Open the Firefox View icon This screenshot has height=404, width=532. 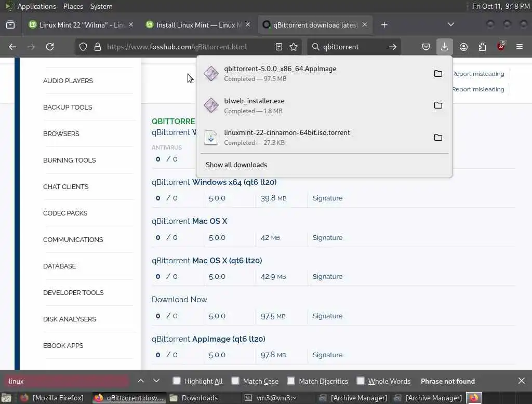[10, 25]
